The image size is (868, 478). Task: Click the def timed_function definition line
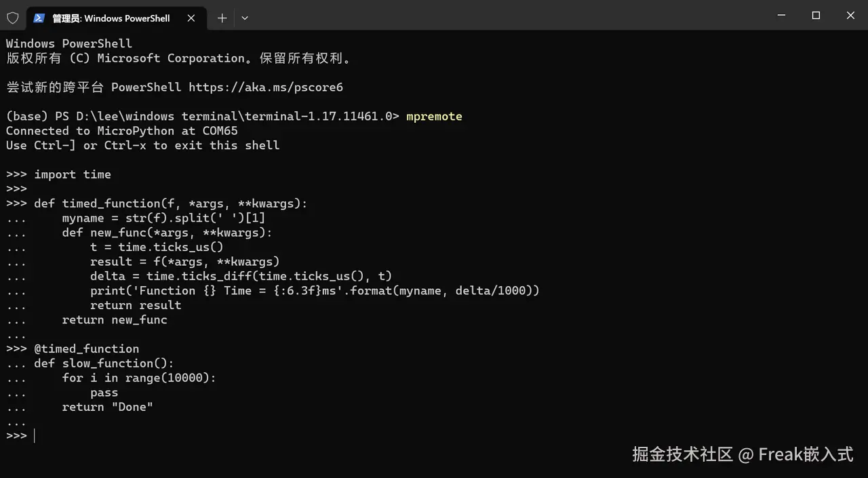click(x=157, y=203)
